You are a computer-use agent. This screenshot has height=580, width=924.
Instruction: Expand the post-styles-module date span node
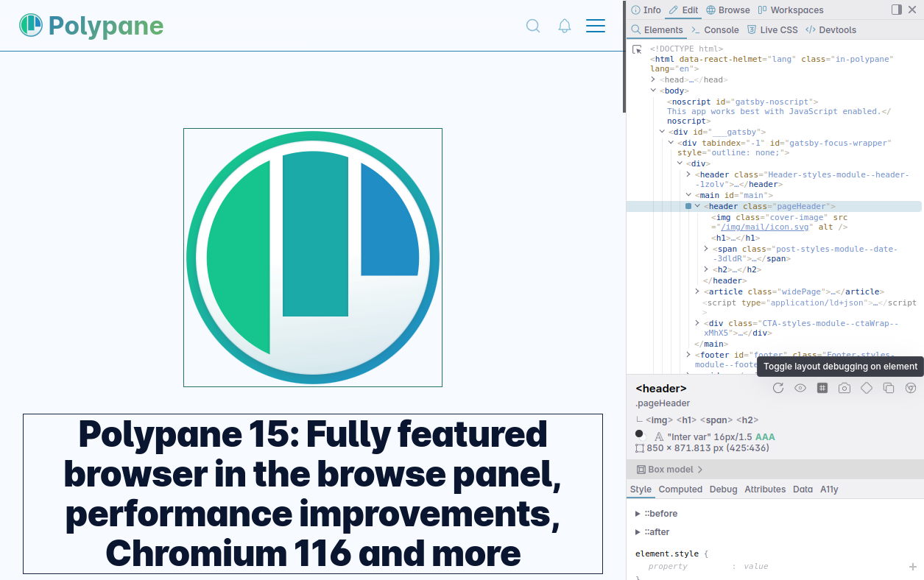706,249
